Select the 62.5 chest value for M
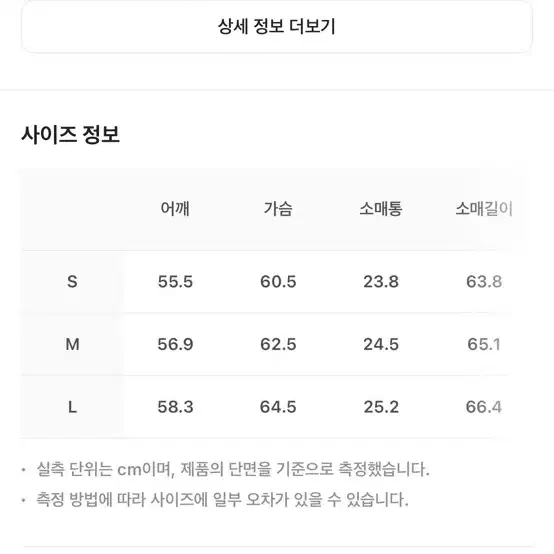554x554 pixels. click(x=278, y=344)
